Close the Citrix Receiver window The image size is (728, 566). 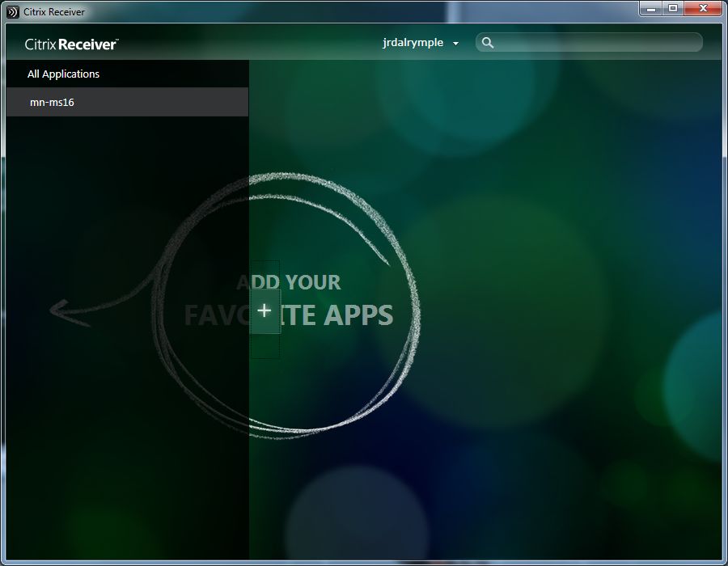tap(700, 8)
